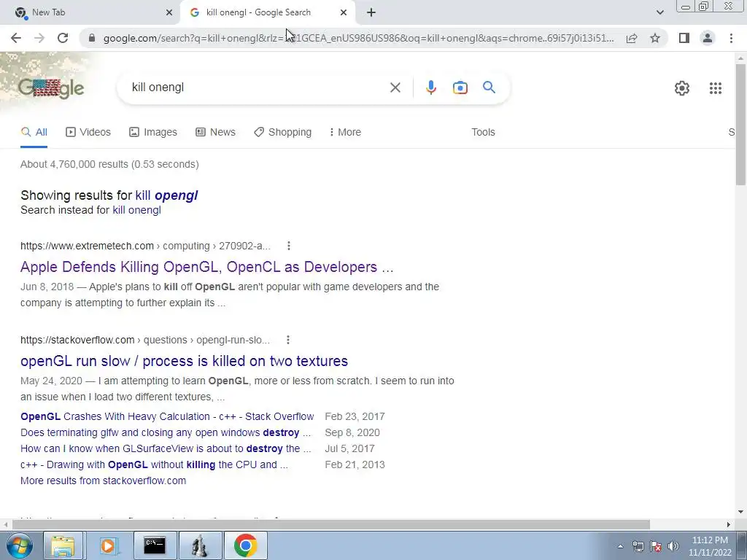Reload the current page
Viewport: 747px width, 560px height.
(63, 38)
